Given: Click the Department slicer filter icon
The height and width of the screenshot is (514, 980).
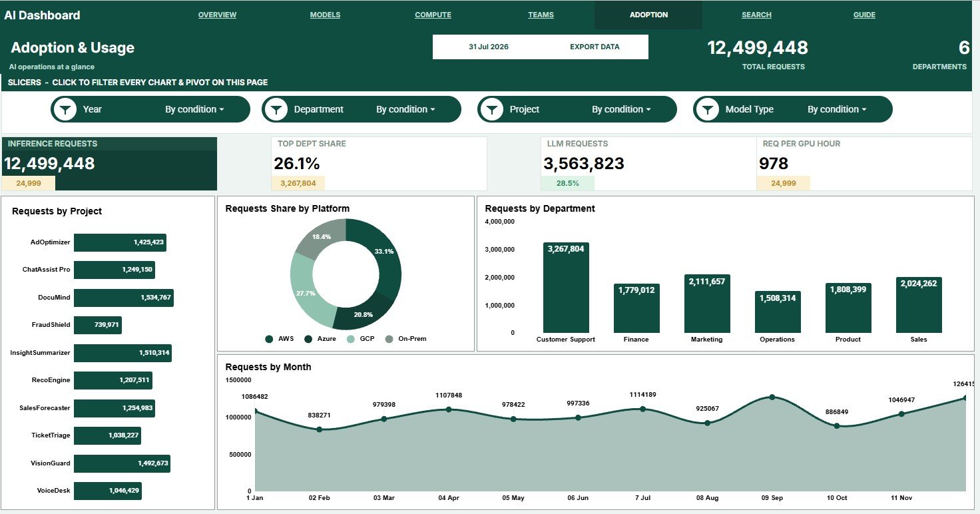Looking at the screenshot, I should click(276, 109).
